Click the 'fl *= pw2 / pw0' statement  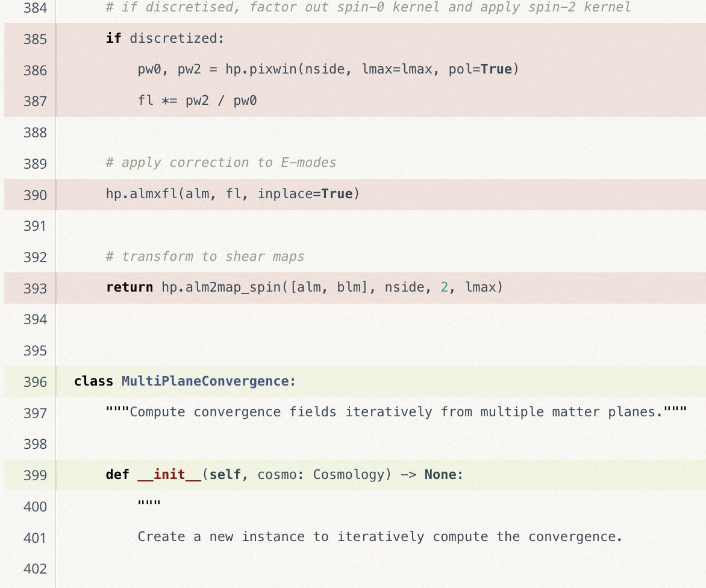[197, 101]
